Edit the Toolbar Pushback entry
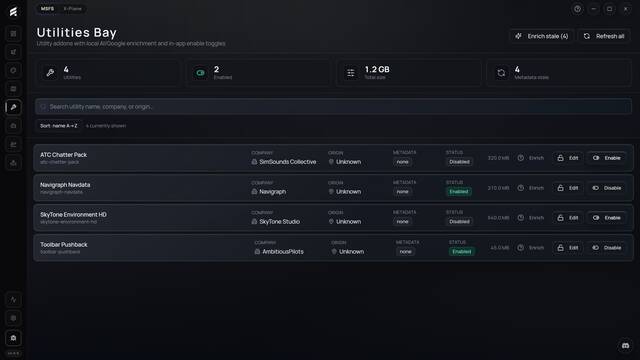Screen dimensions: 640x360 click(568, 248)
